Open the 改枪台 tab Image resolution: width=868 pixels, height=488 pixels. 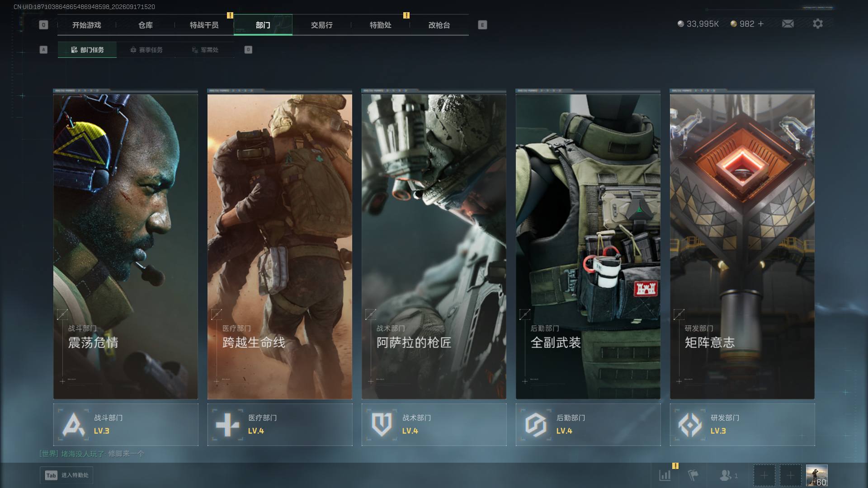pyautogui.click(x=439, y=25)
